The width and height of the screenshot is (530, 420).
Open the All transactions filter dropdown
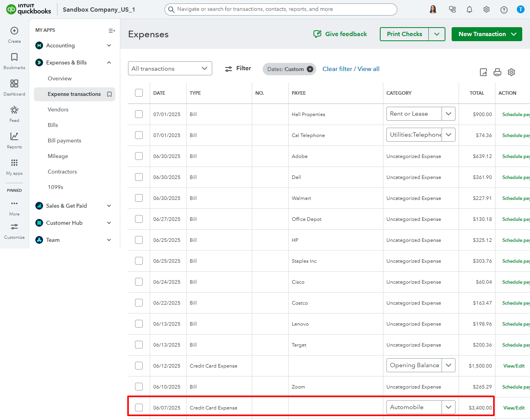click(170, 68)
